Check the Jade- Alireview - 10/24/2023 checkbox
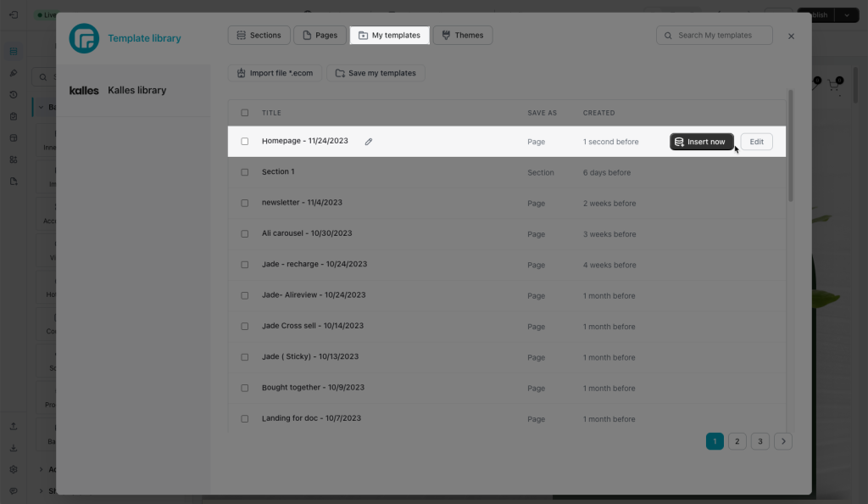Viewport: 868px width, 504px height. tap(245, 296)
